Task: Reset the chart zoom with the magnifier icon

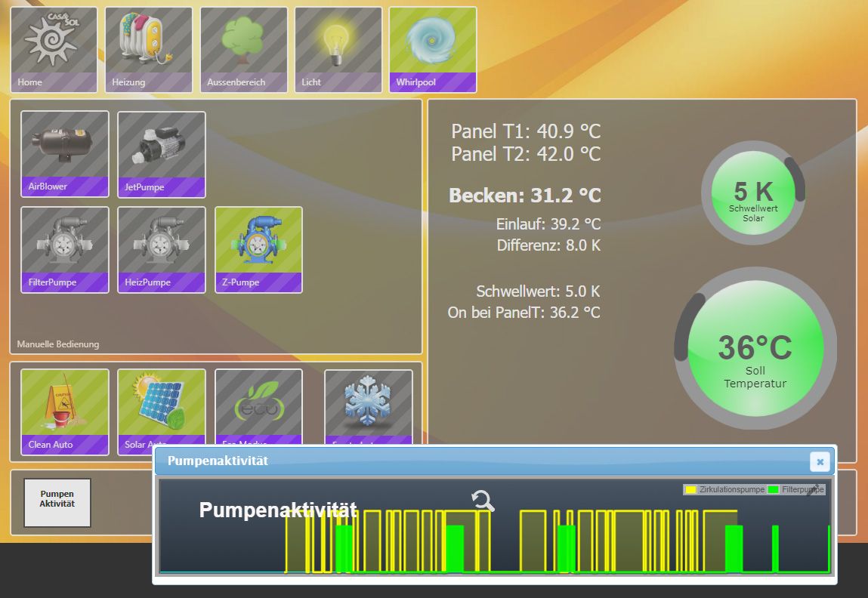Action: point(483,501)
